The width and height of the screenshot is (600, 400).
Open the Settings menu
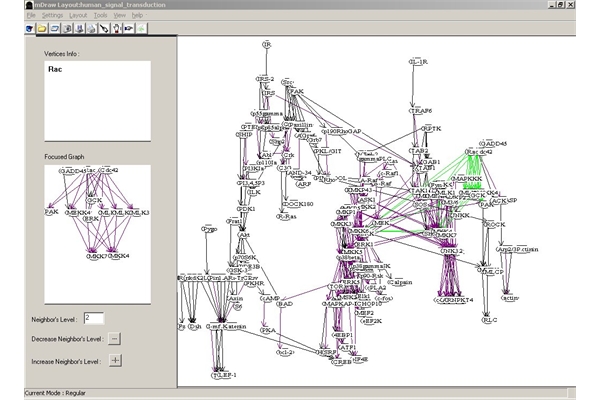coord(52,16)
